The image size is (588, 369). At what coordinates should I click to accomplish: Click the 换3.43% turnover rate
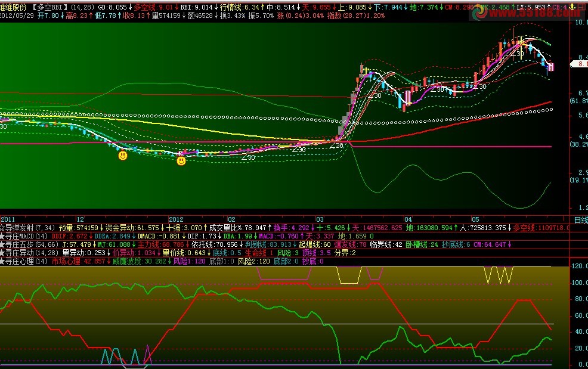coord(233,15)
